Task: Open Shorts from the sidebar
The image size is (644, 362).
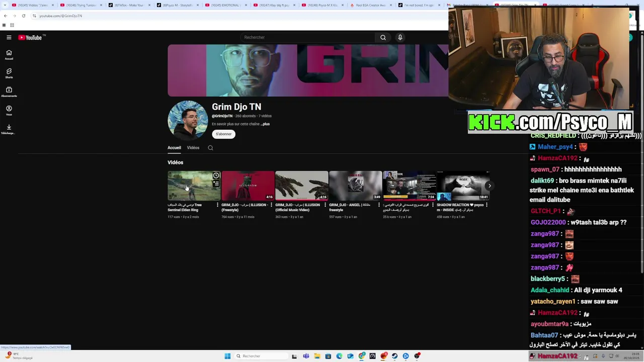Action: [9, 73]
